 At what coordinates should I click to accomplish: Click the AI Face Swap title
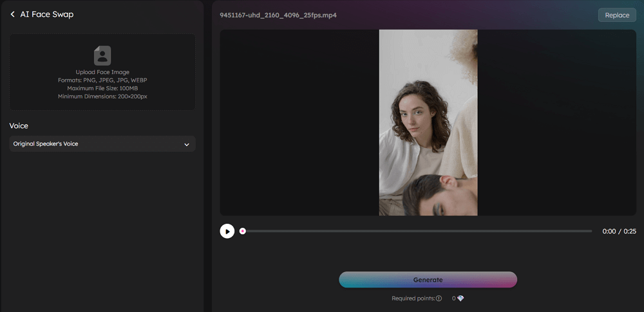coord(47,14)
